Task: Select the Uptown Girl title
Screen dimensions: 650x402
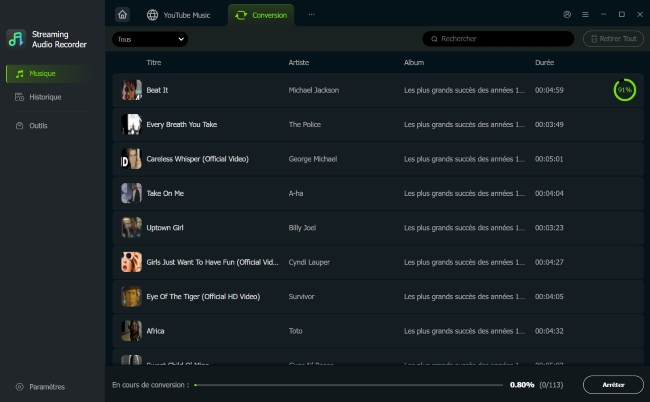Action: (x=165, y=228)
